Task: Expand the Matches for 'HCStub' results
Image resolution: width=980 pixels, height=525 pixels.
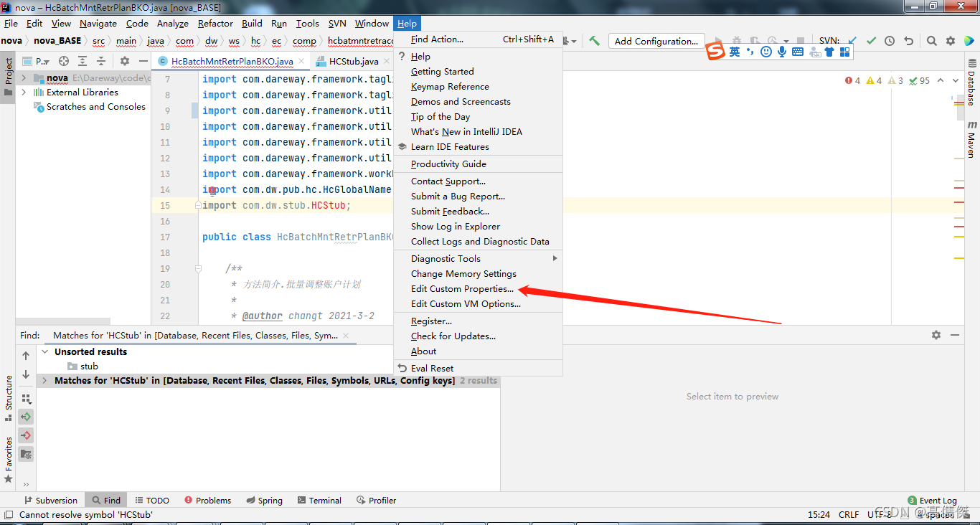Action: coord(44,380)
